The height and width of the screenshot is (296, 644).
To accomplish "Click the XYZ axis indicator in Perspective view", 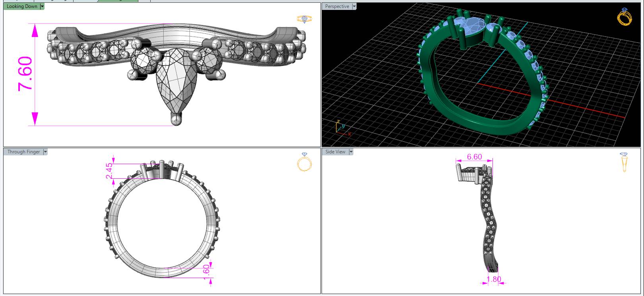I will [343, 128].
